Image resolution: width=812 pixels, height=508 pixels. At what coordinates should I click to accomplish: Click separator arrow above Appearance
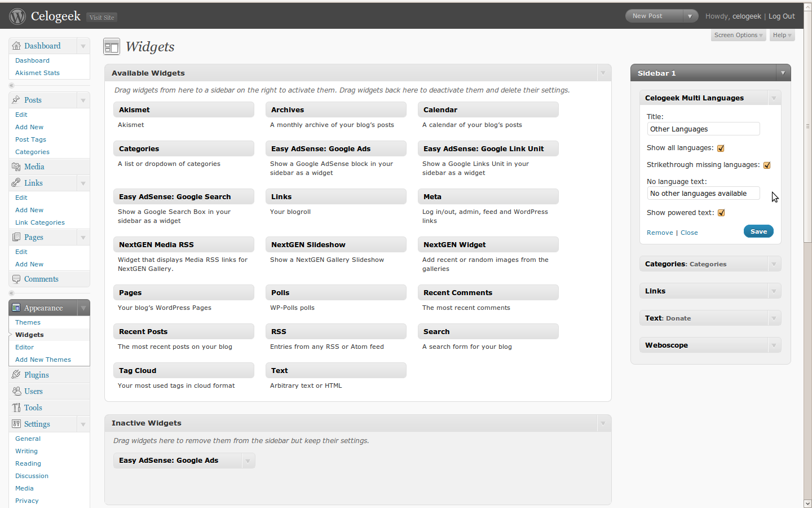[11, 294]
